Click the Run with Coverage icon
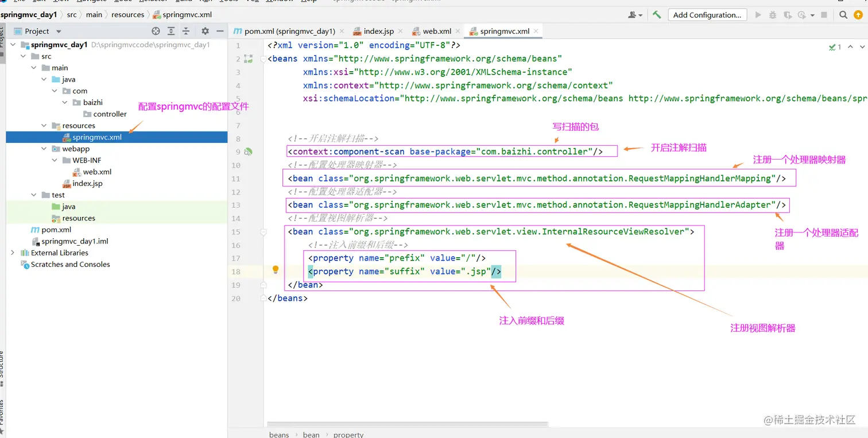This screenshot has width=868, height=438. point(788,15)
